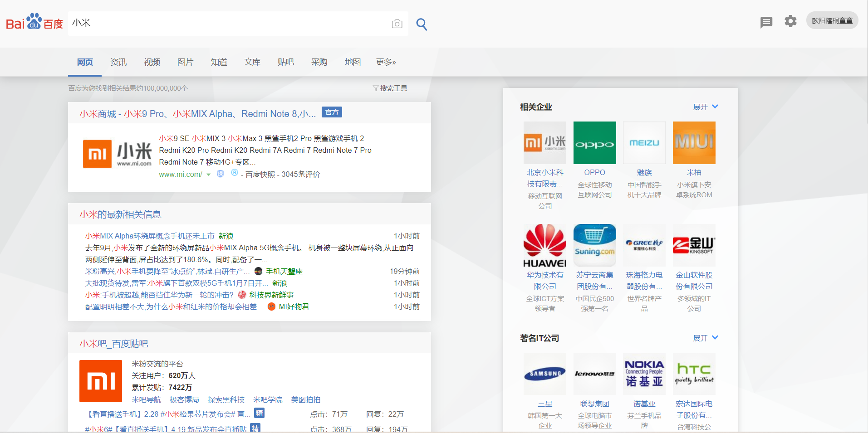Click the 北京小米科技 company logo
The image size is (868, 433).
point(545,143)
